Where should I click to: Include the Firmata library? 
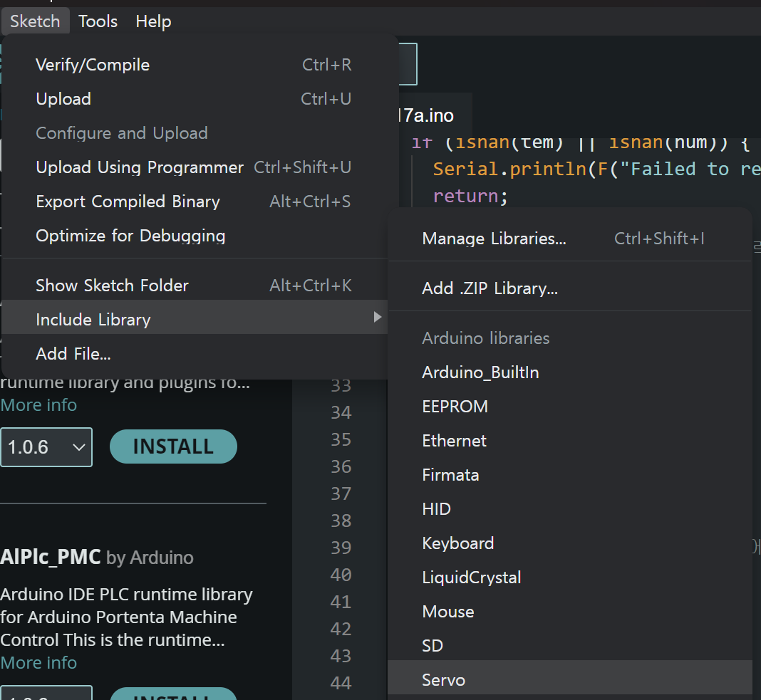570,475
